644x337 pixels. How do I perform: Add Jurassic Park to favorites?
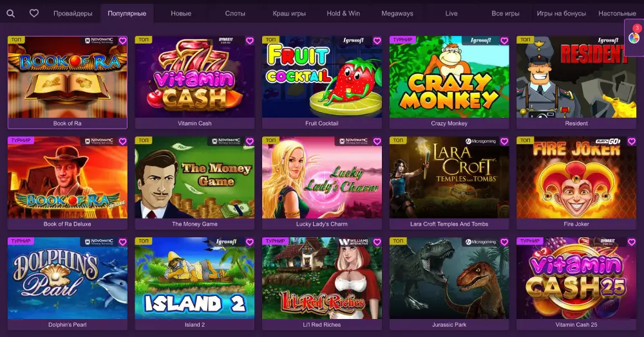click(x=504, y=242)
